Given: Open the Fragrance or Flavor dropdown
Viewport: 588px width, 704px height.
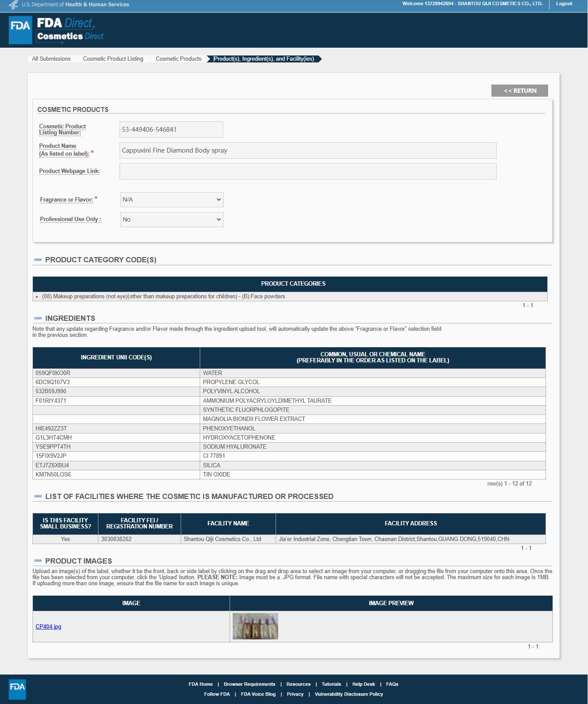Looking at the screenshot, I should pyautogui.click(x=172, y=200).
